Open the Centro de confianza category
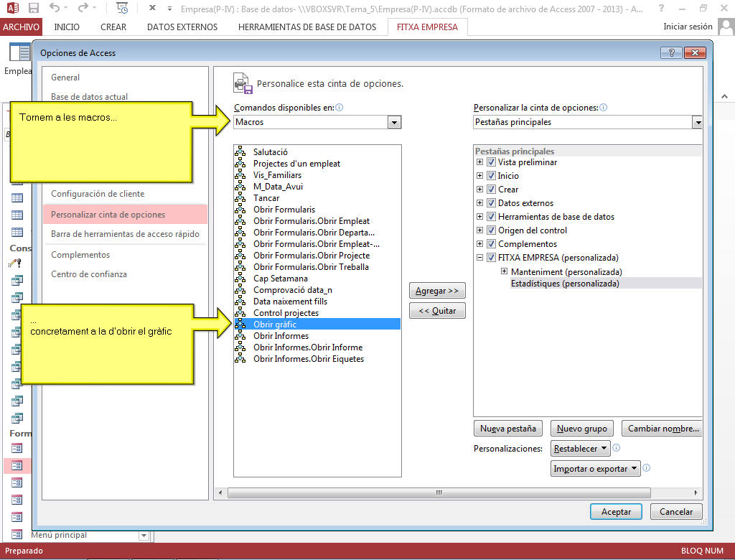 tap(125, 274)
